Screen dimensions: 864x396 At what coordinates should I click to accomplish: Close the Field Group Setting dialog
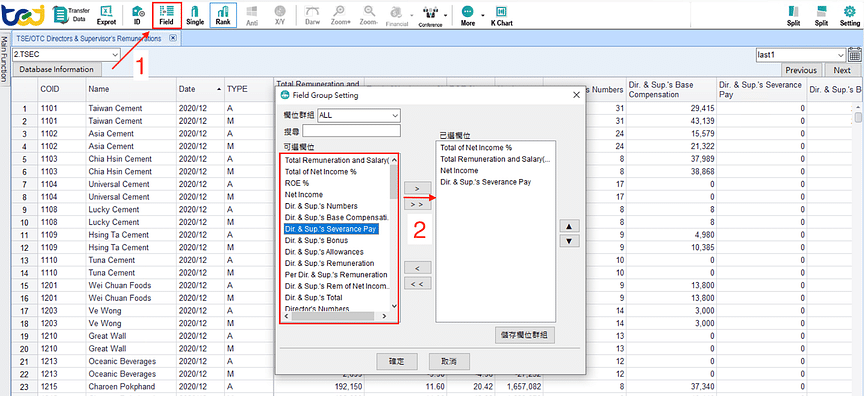click(576, 95)
